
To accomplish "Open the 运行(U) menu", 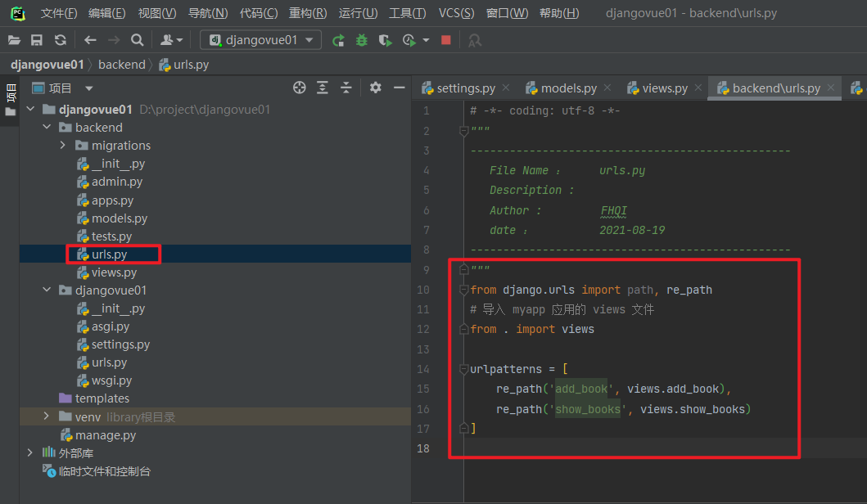I will point(359,13).
